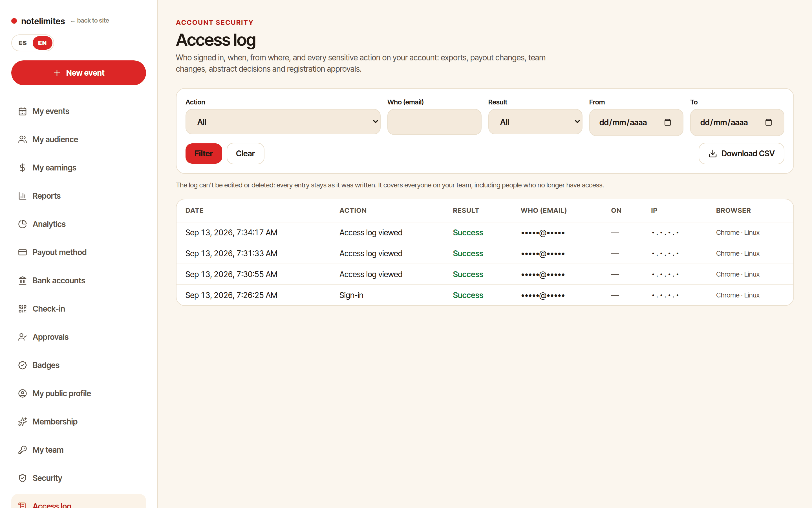Image resolution: width=812 pixels, height=508 pixels.
Task: Click the user-check icon beside Approvals
Action: tap(23, 337)
